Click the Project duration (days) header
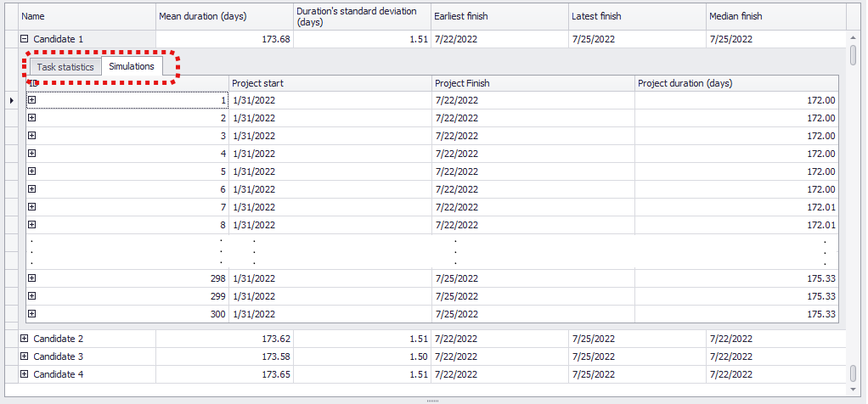Viewport: 868px width, 404px height. coord(736,83)
